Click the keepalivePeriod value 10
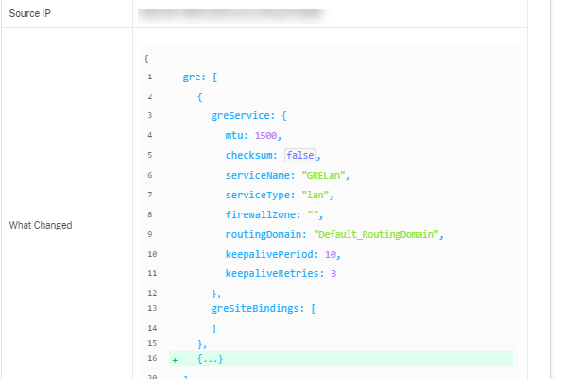The image size is (562, 392). coord(331,254)
